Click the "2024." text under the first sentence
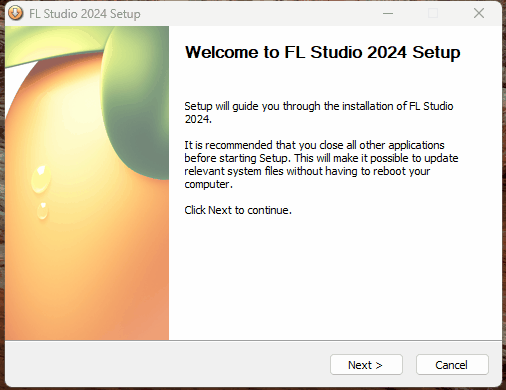This screenshot has width=506, height=390. pyautogui.click(x=198, y=119)
